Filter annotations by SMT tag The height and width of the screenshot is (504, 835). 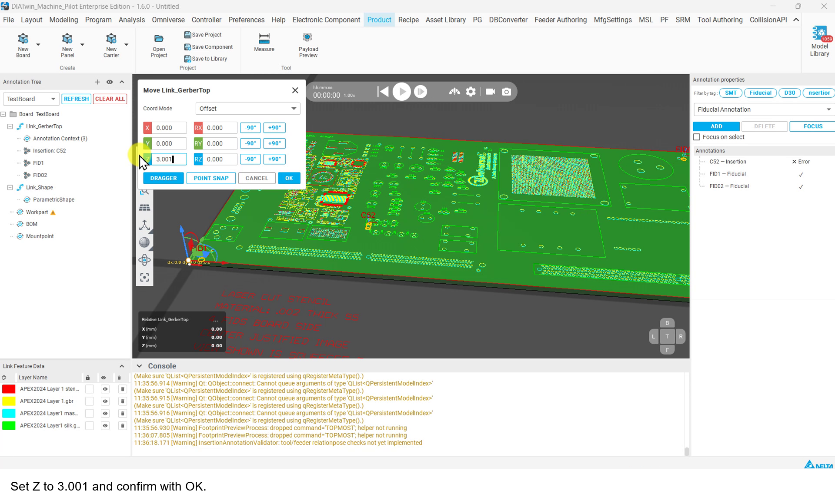[x=731, y=93]
